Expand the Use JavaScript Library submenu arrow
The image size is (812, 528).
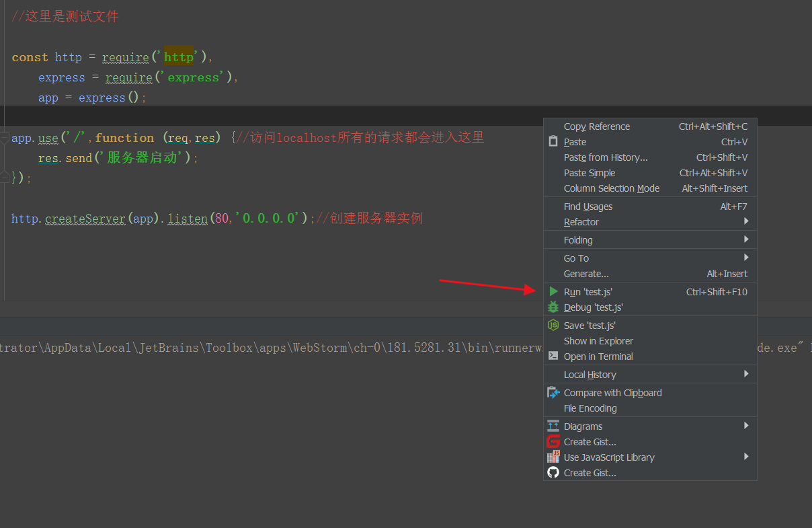[x=746, y=457]
